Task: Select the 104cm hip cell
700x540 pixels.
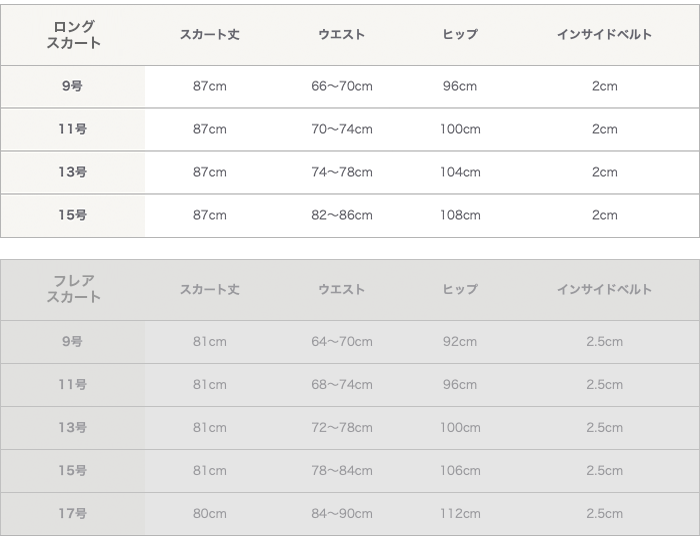Action: tap(460, 172)
